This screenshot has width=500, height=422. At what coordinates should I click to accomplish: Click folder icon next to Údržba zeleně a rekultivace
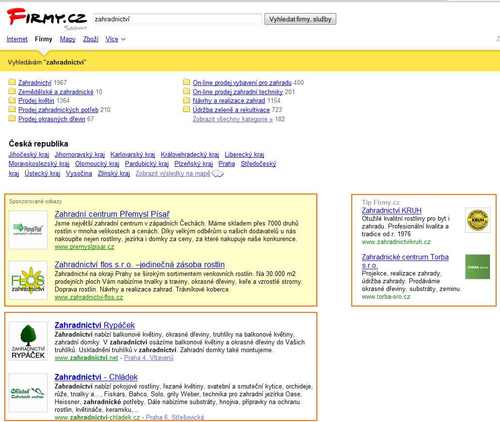point(187,109)
